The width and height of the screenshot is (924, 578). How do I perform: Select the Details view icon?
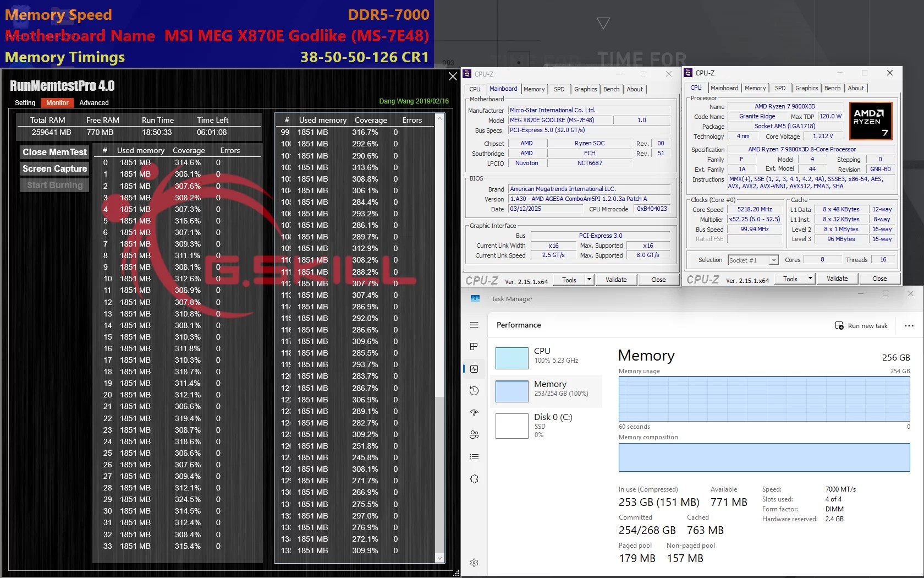point(474,456)
